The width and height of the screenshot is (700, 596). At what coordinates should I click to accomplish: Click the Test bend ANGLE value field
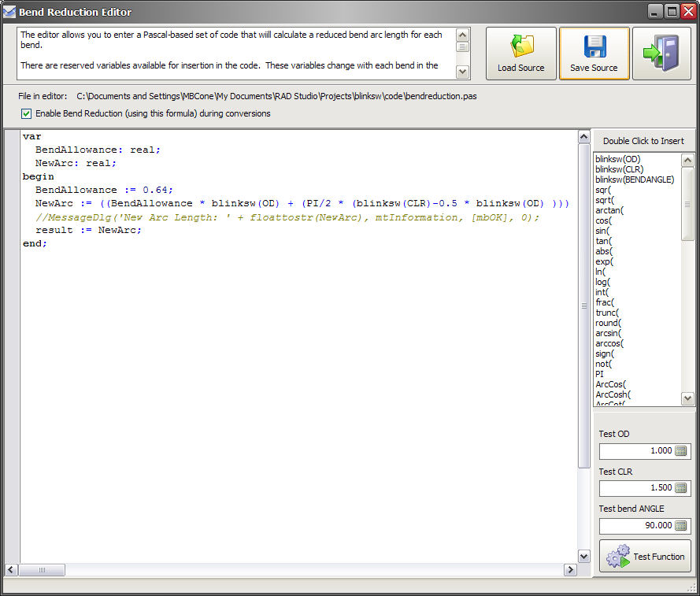pos(636,526)
